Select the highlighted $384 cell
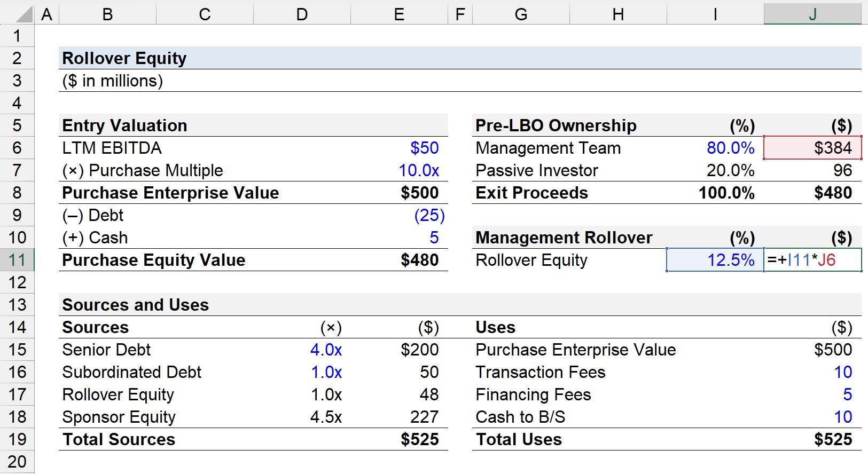Image resolution: width=868 pixels, height=474 pixels. (x=812, y=148)
